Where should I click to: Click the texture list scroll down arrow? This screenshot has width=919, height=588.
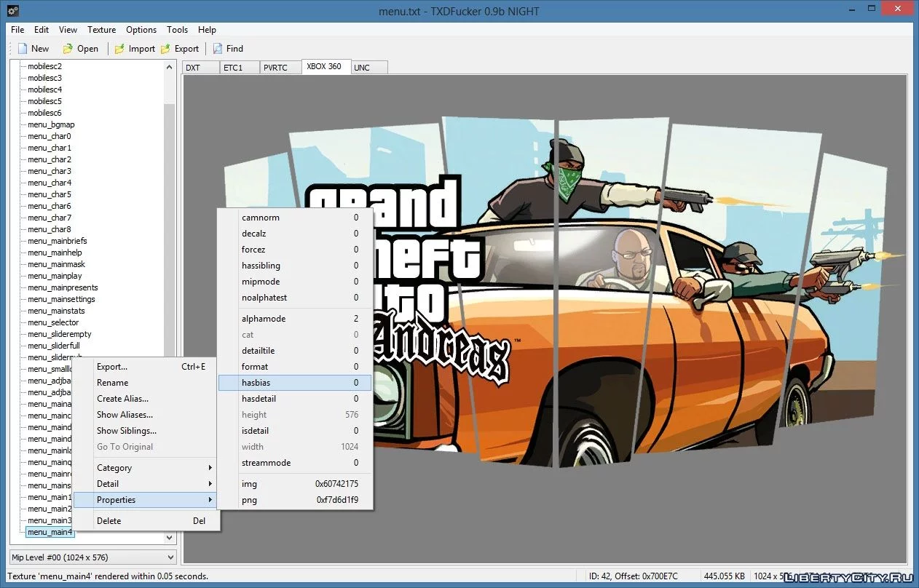pyautogui.click(x=170, y=538)
